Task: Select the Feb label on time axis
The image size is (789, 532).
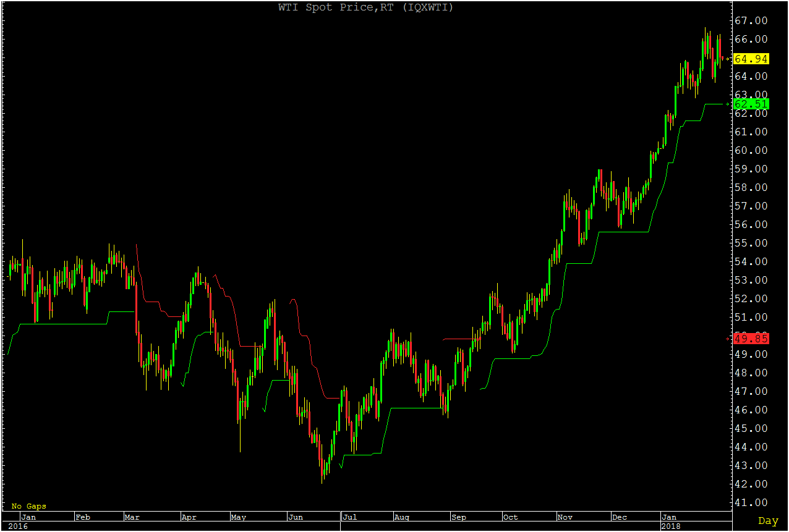Action: pos(82,517)
